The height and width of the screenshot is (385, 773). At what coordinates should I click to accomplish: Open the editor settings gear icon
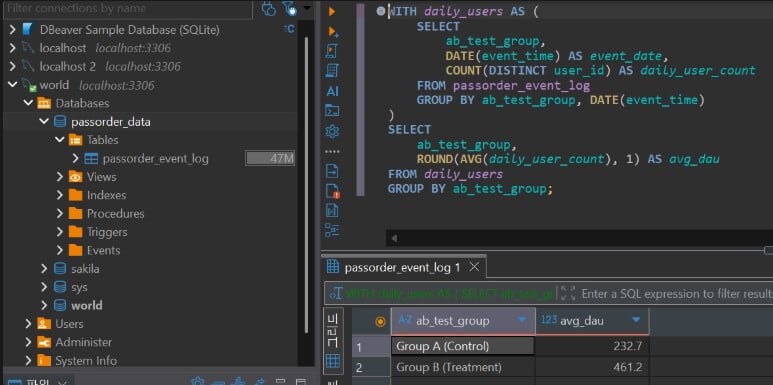(332, 131)
